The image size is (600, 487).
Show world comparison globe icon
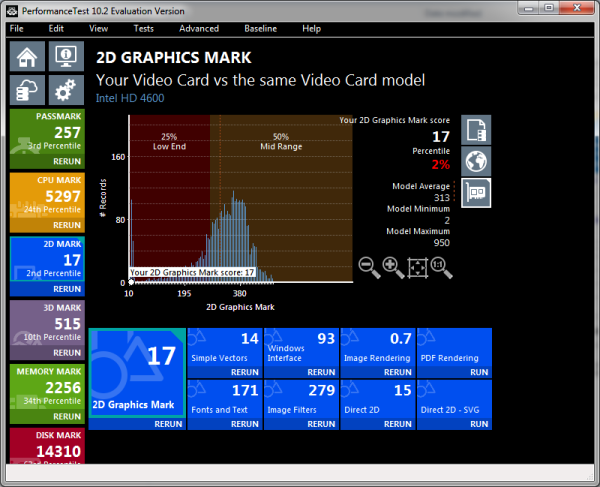point(476,161)
